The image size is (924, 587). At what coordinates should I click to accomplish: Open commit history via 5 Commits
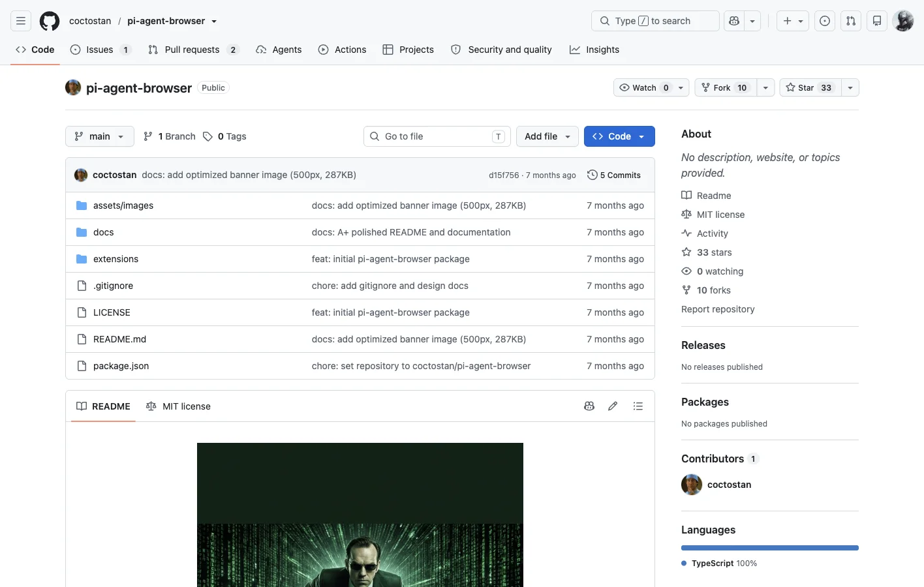pyautogui.click(x=614, y=175)
